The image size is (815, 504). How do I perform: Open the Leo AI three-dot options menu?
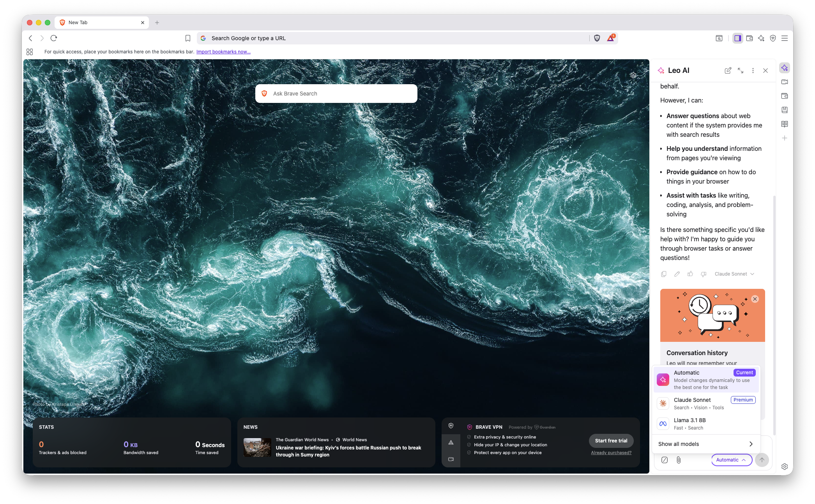(x=753, y=71)
